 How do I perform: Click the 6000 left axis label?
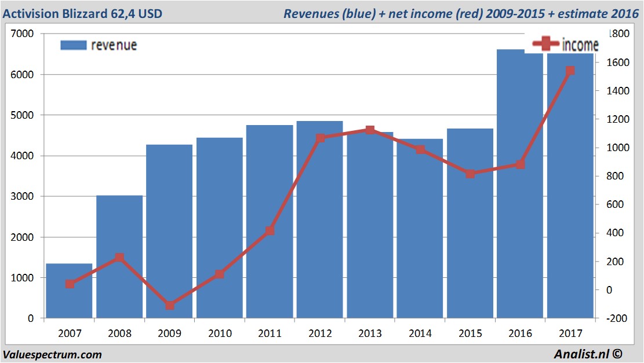[22, 75]
